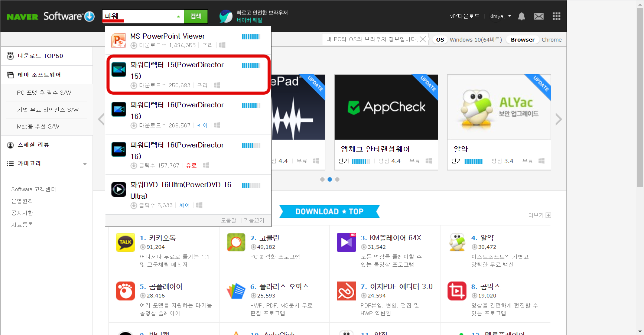The width and height of the screenshot is (644, 335).
Task: Show previous carousel banner
Action: pos(101,119)
